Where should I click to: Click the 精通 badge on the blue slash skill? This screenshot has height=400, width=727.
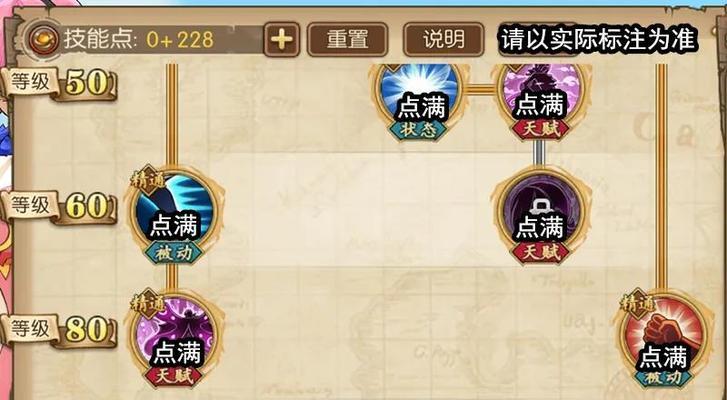(148, 180)
